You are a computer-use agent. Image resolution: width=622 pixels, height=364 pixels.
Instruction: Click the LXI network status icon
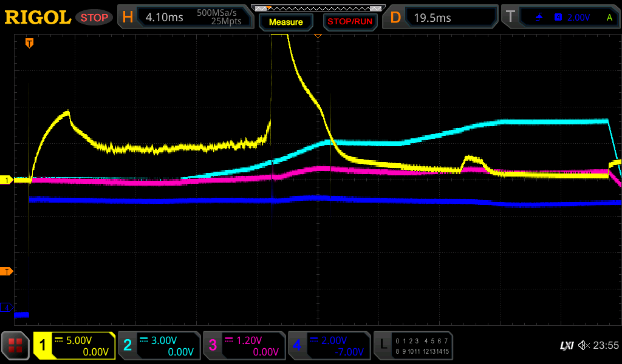click(566, 346)
